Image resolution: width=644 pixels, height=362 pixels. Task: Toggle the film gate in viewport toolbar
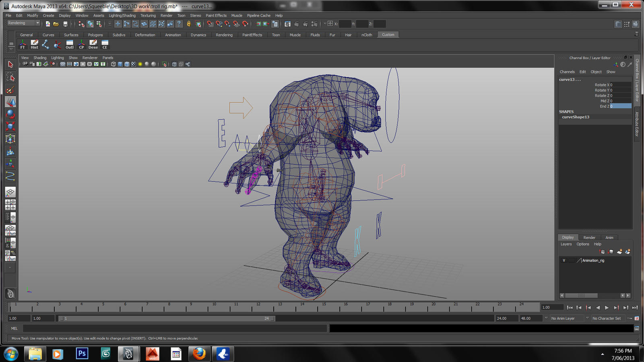(x=69, y=64)
